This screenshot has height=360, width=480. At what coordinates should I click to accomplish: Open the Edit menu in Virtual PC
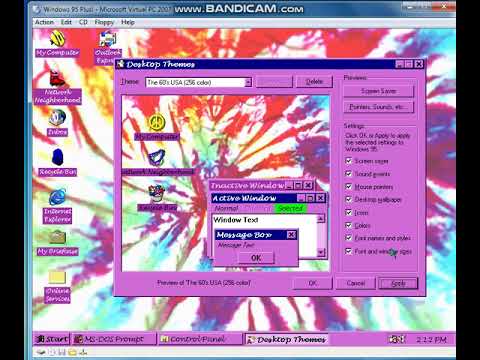click(x=66, y=22)
